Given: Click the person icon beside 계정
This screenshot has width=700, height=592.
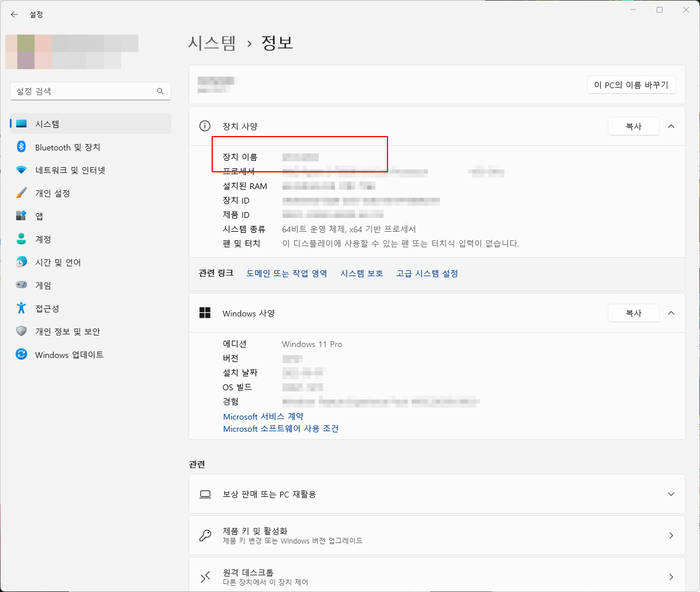Looking at the screenshot, I should (21, 239).
